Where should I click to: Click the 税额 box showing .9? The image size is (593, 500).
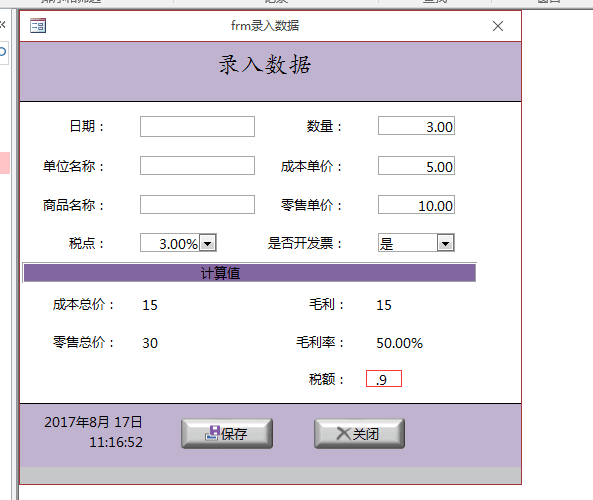tap(383, 379)
